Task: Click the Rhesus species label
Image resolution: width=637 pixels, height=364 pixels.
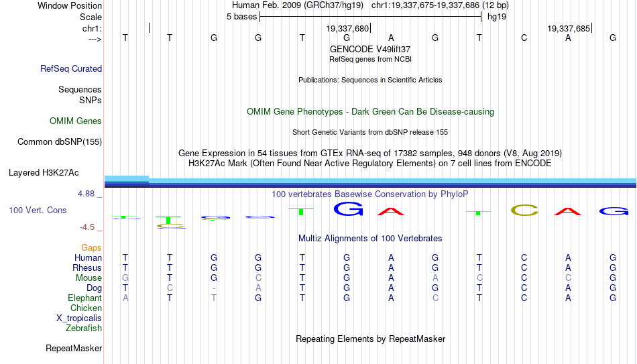Action: click(x=87, y=267)
